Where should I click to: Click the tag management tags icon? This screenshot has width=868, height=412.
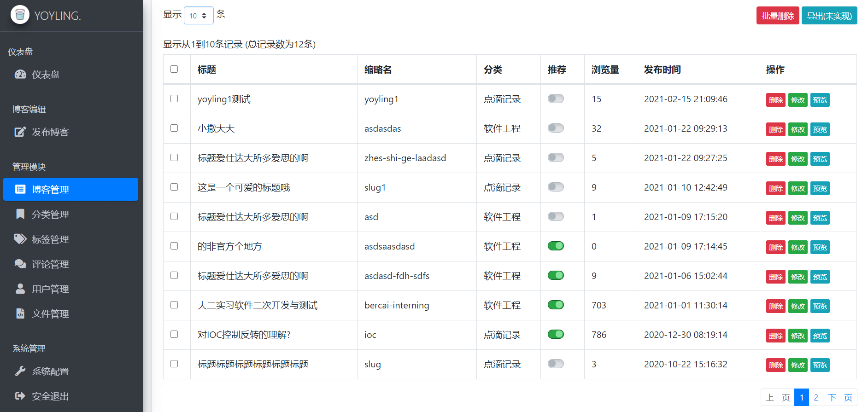pos(20,239)
